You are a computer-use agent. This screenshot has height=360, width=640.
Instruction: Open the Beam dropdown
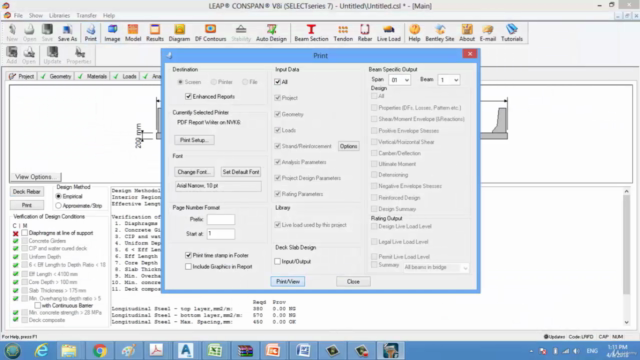coord(449,80)
